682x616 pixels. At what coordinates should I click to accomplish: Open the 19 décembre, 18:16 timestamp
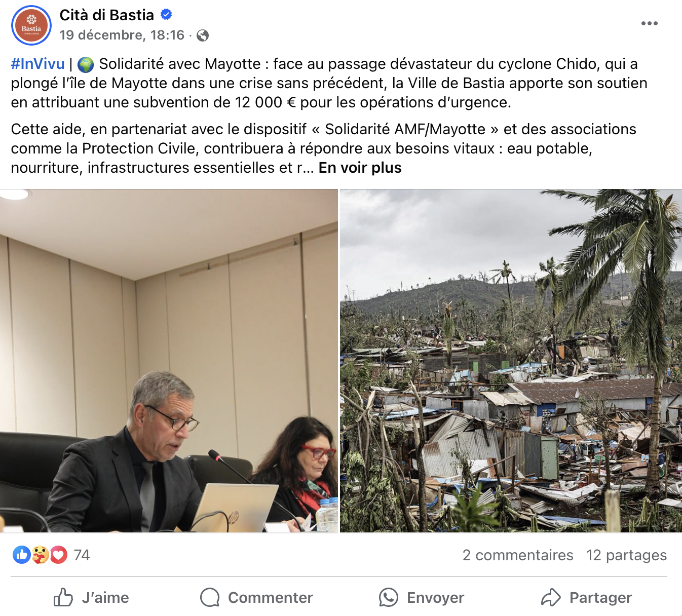tap(122, 35)
